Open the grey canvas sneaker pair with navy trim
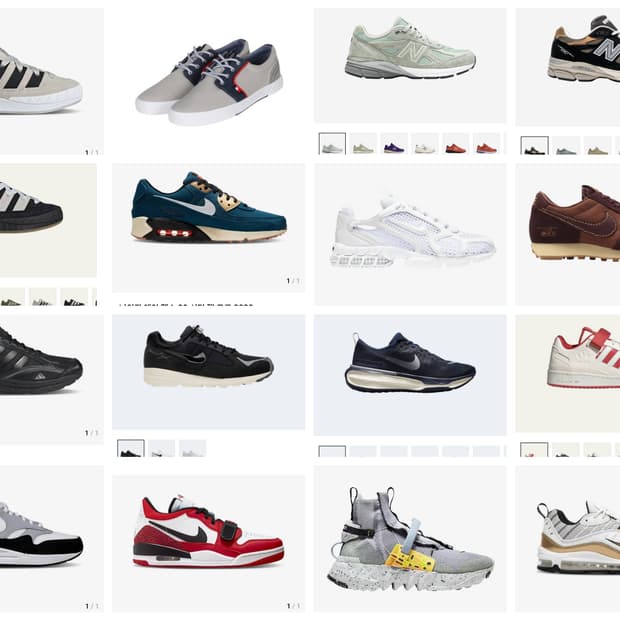The height and width of the screenshot is (620, 620). click(208, 81)
